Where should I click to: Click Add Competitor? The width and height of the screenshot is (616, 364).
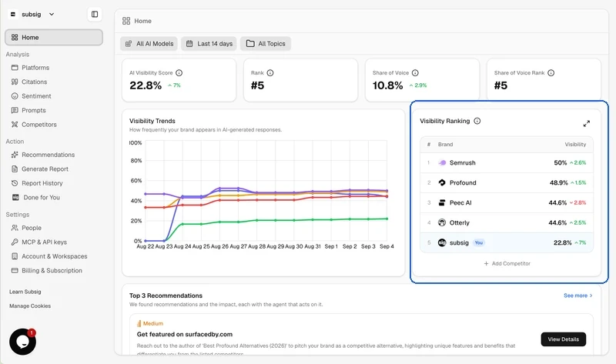(x=507, y=263)
